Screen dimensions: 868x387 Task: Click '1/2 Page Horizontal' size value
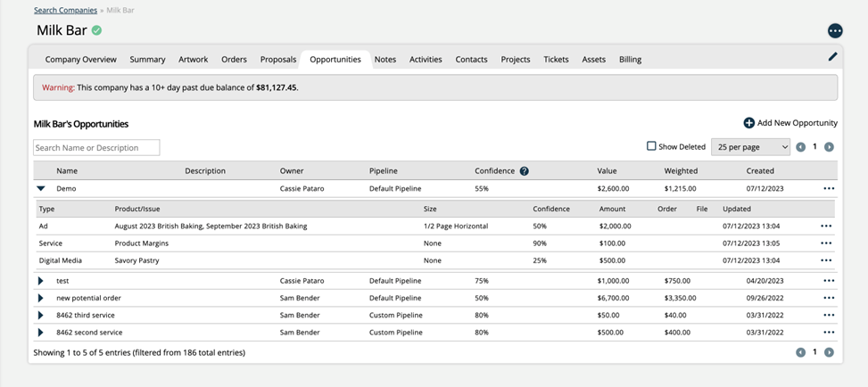pos(456,226)
